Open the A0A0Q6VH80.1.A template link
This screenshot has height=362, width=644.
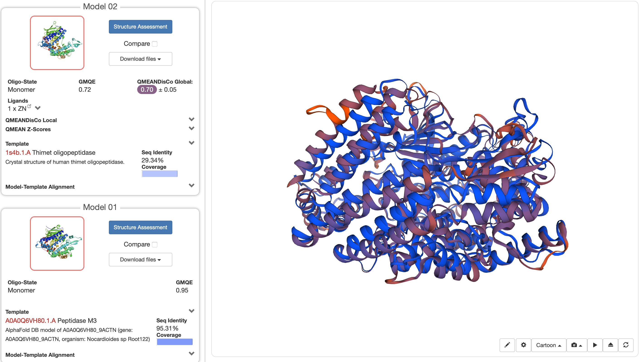point(31,321)
